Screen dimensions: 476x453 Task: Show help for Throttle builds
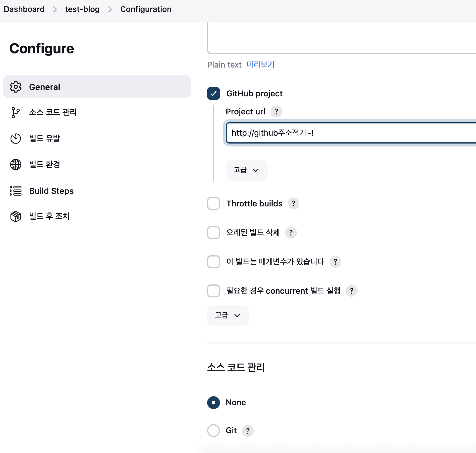click(x=293, y=204)
